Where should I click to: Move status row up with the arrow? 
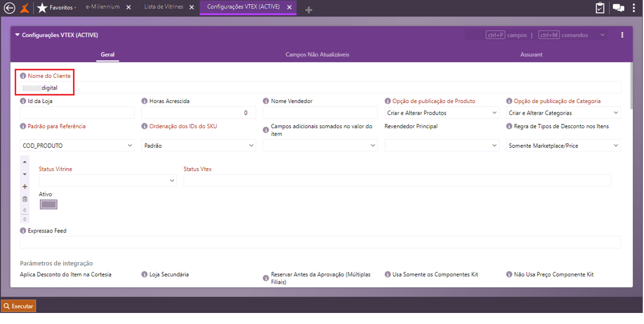25,162
